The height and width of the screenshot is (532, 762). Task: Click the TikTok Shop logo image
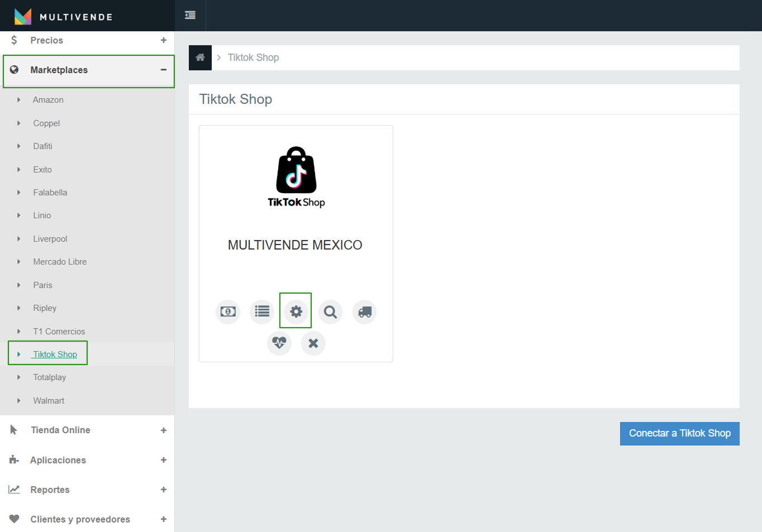coord(296,177)
